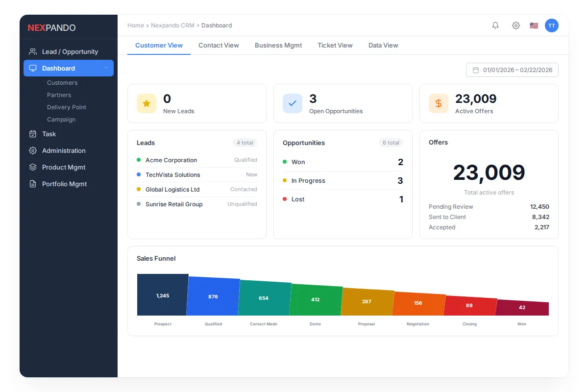Select the Lead / Opportunity sidebar icon

pos(33,51)
